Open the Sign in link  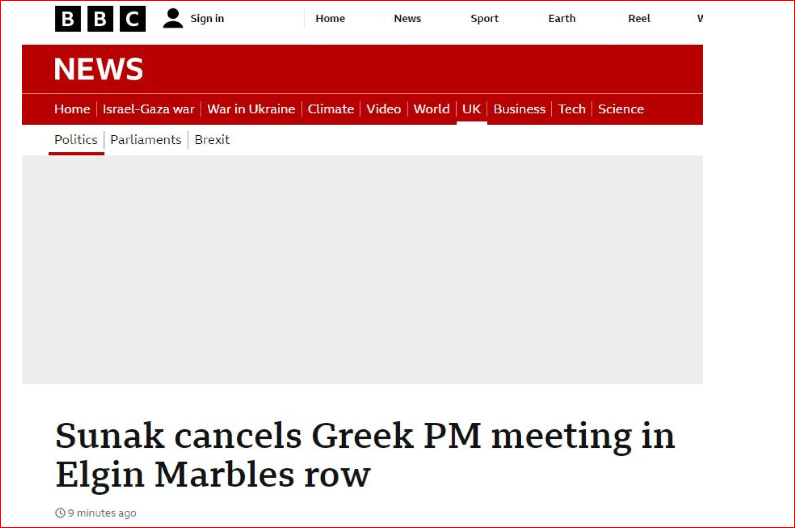(x=207, y=19)
